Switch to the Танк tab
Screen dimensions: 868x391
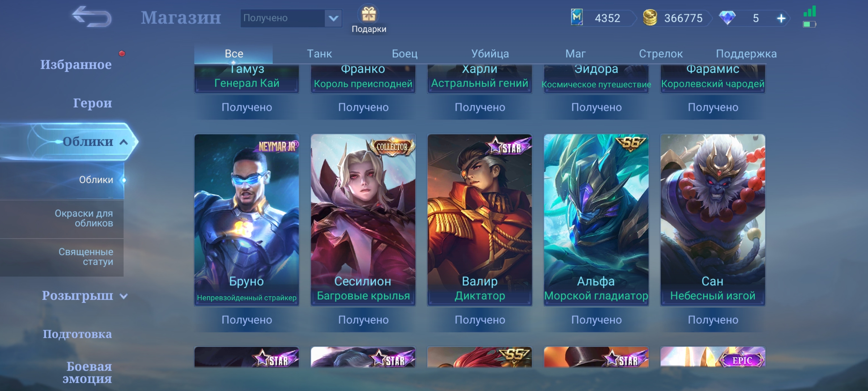point(319,54)
